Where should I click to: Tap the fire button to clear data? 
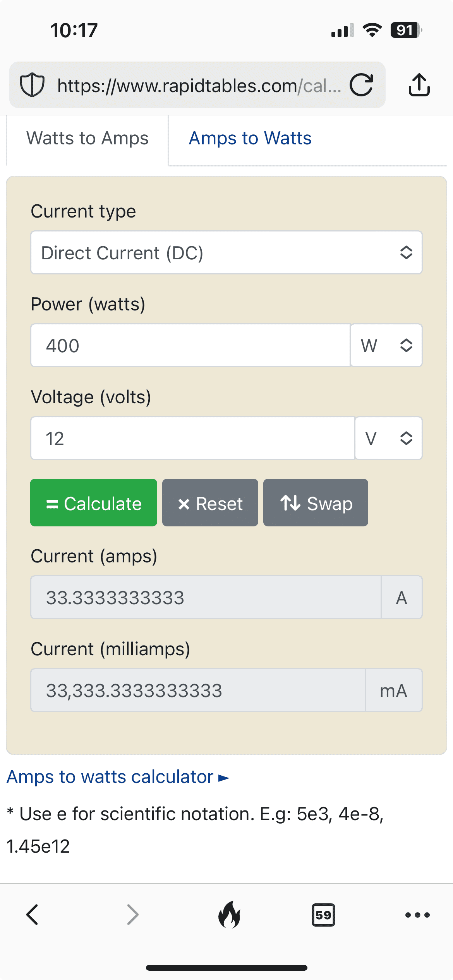click(229, 915)
